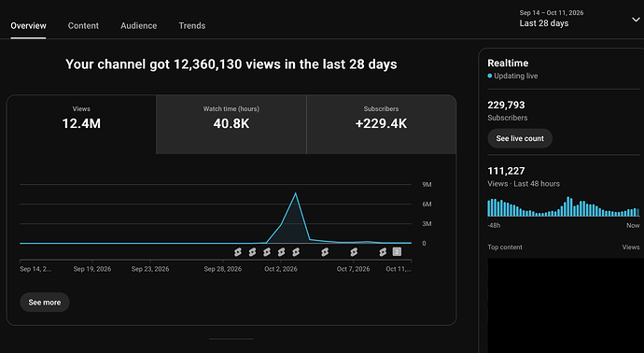Switch to the Audience tab
Image resolution: width=644 pixels, height=353 pixels.
(x=139, y=25)
